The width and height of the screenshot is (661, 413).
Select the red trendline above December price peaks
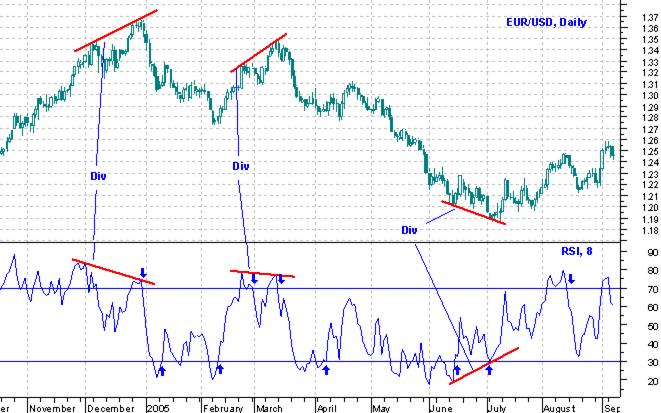pyautogui.click(x=116, y=30)
